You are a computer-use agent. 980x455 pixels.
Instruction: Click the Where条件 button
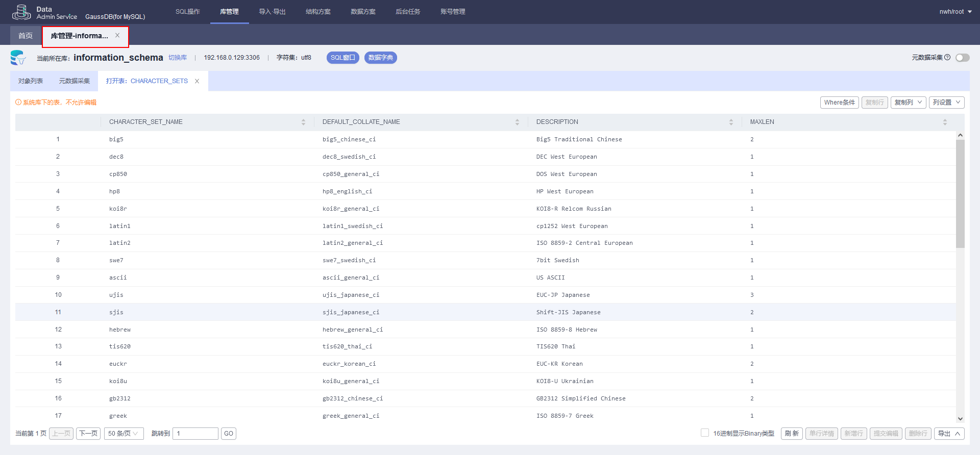point(840,103)
